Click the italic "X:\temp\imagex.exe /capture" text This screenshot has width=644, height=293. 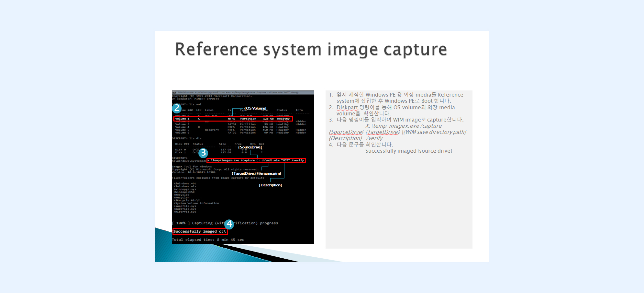[404, 126]
